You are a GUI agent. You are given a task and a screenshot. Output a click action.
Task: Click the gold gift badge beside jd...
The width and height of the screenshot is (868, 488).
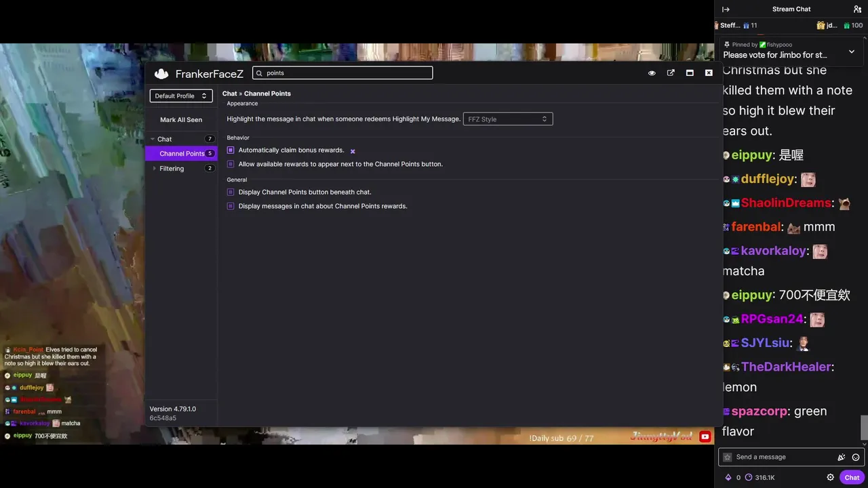pyautogui.click(x=821, y=26)
